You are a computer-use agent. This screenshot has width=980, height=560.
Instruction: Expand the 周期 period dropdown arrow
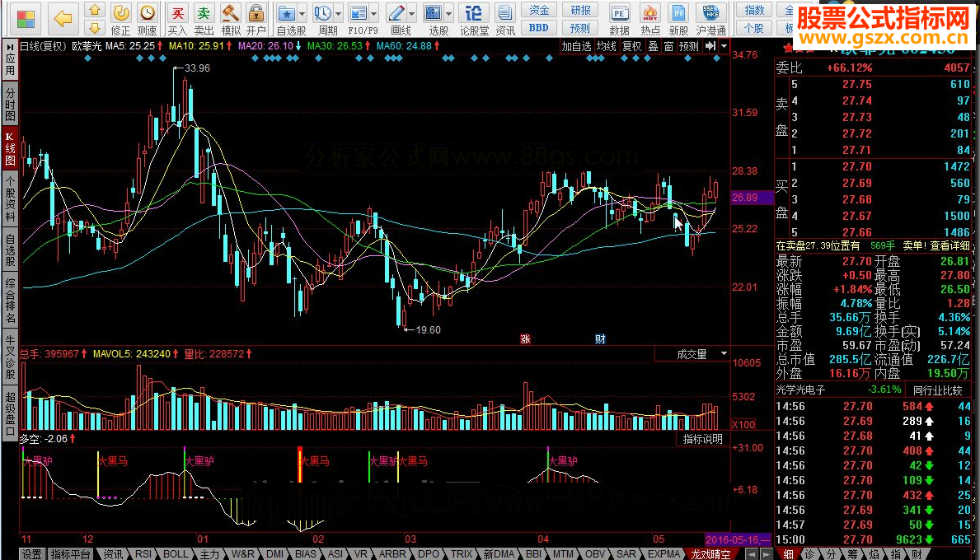(x=339, y=14)
